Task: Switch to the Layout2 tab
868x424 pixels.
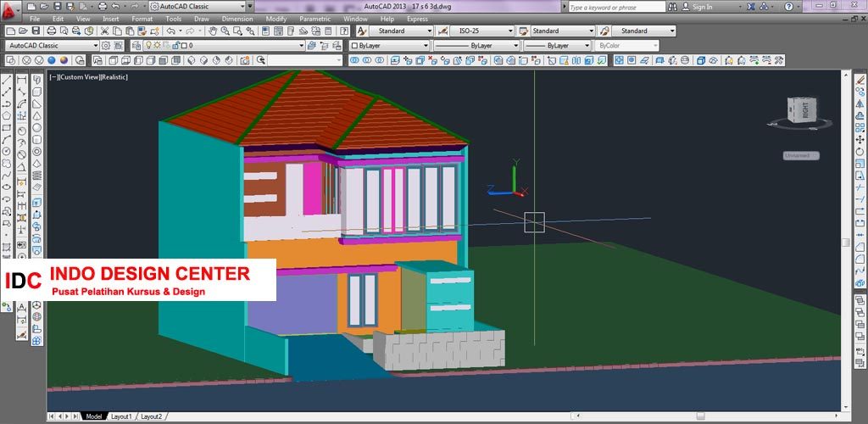Action: point(151,416)
